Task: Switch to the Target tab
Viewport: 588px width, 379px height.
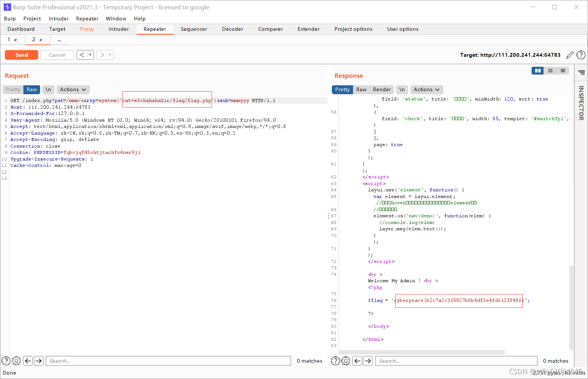Action: click(57, 29)
